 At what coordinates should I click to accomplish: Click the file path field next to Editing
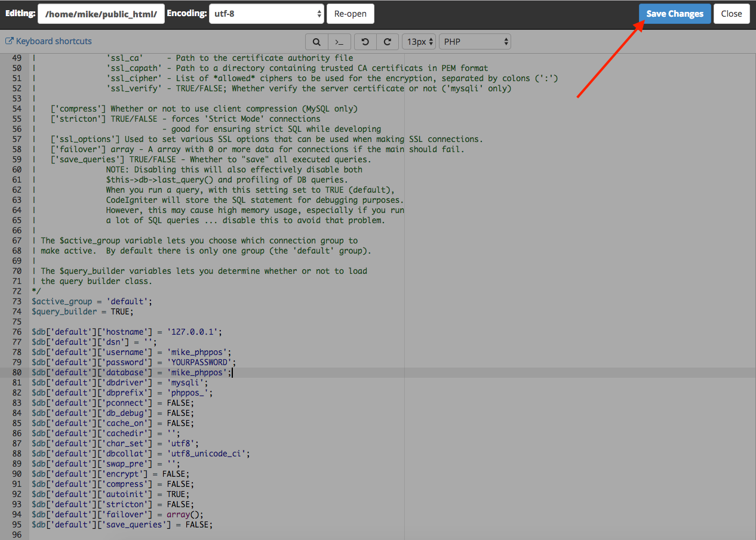[x=101, y=14]
